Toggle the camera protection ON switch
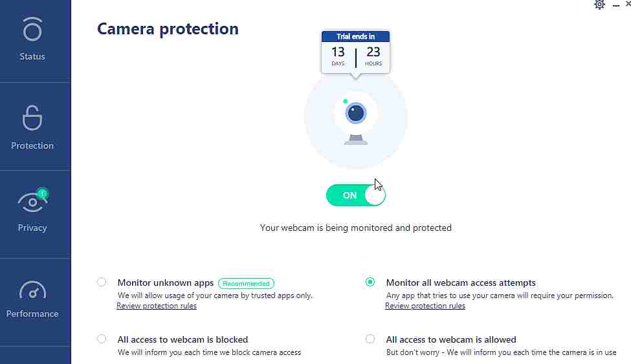The width and height of the screenshot is (631, 364). (x=356, y=195)
